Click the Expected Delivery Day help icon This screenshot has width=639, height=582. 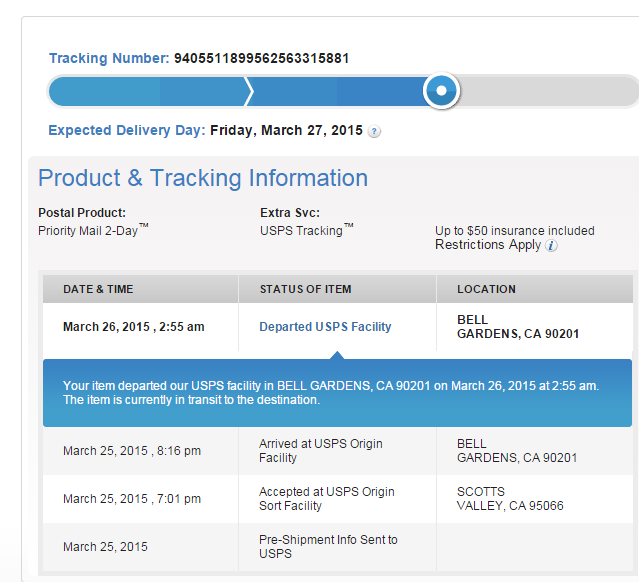374,131
